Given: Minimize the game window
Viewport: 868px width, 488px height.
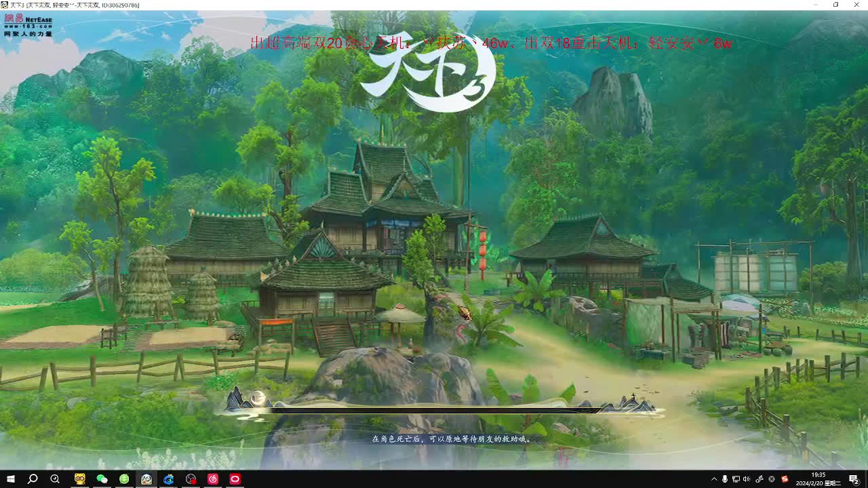Looking at the screenshot, I should tap(816, 5).
